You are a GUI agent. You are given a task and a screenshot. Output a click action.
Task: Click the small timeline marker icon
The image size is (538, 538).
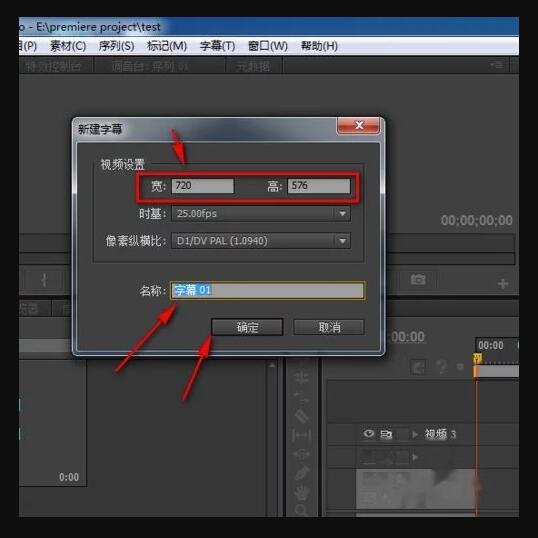tap(460, 367)
